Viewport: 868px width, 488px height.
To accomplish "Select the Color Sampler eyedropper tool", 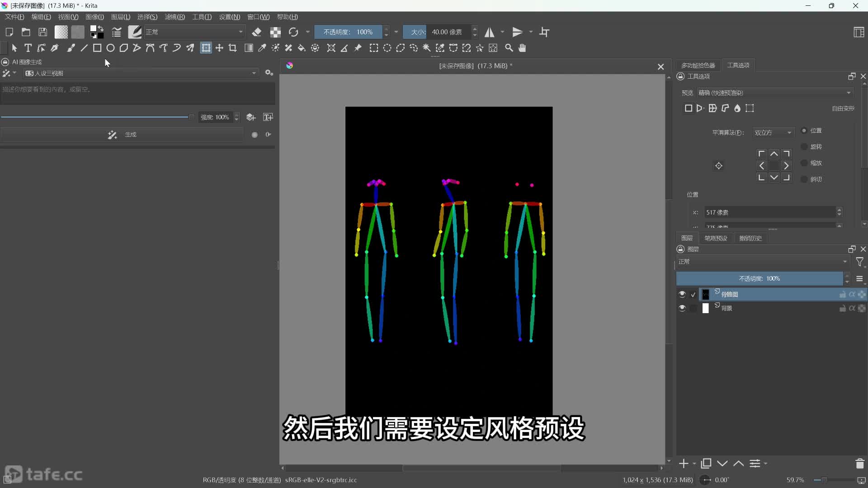I will 262,48.
